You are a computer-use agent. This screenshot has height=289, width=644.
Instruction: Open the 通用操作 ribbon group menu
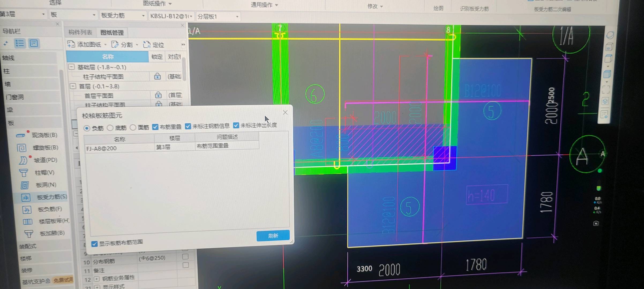(264, 5)
